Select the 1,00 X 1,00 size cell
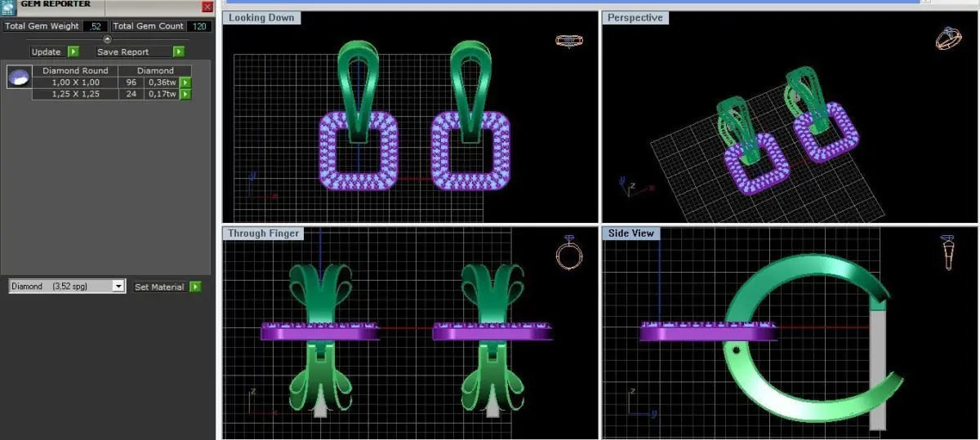Screen dimensions: 980x440 tap(74, 82)
